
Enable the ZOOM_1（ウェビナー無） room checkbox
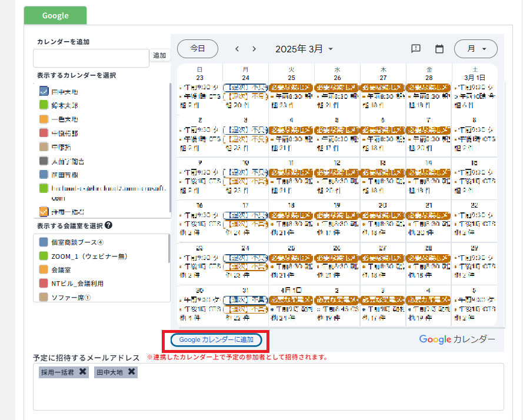point(44,256)
